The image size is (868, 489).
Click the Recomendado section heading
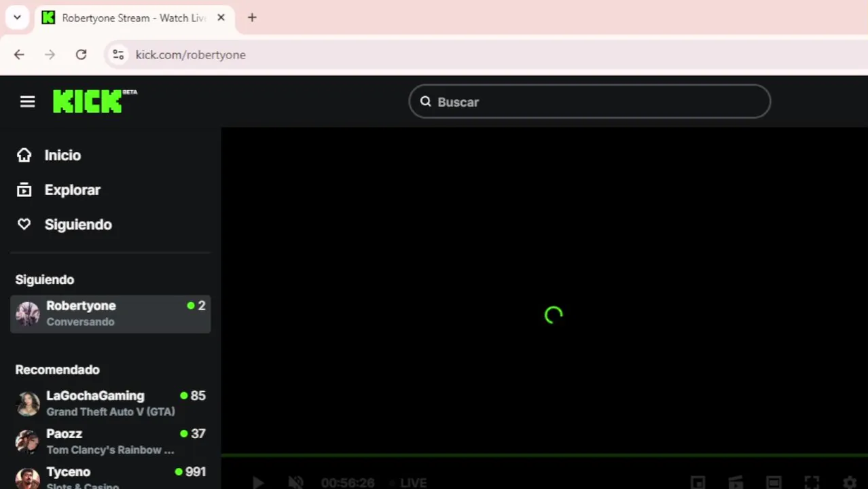(x=58, y=370)
